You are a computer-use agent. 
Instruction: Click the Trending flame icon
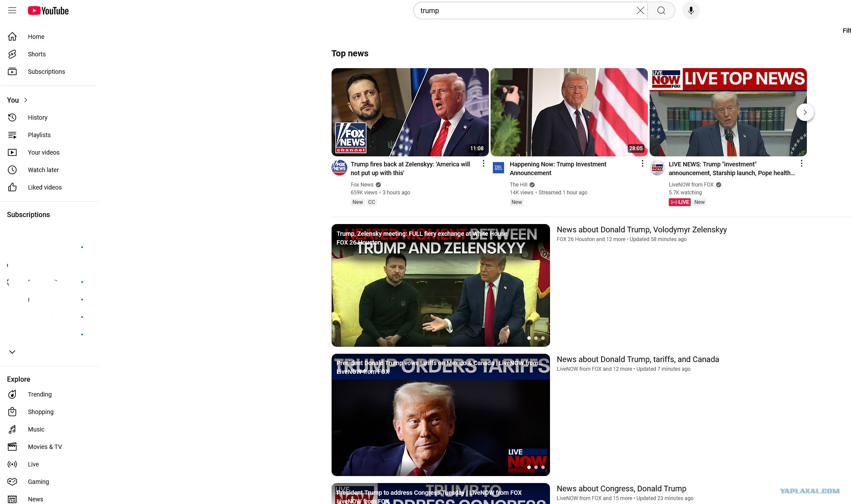click(12, 394)
